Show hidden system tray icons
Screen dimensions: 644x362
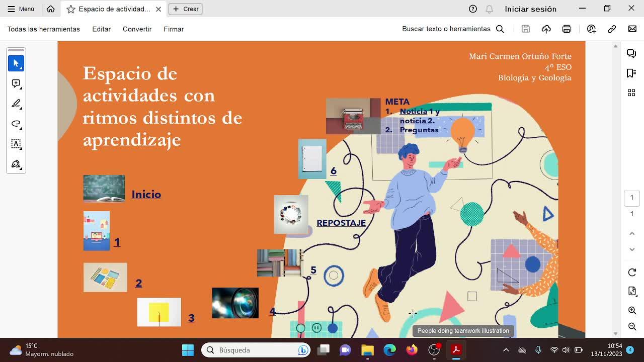click(506, 350)
